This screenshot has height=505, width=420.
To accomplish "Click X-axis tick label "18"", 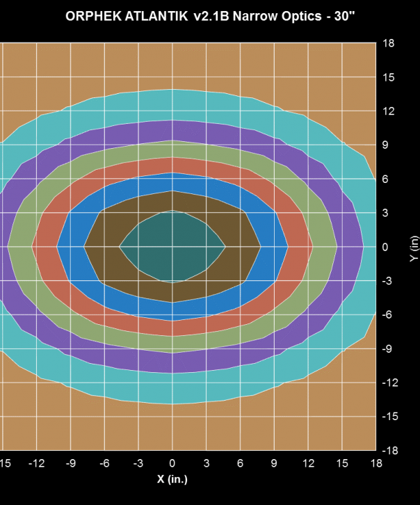I will tap(376, 463).
